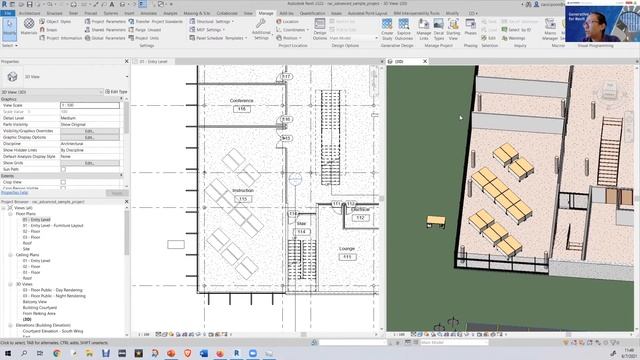The image size is (640, 360).
Task: Switch to Add-Ins ribbon tab
Action: point(286,13)
